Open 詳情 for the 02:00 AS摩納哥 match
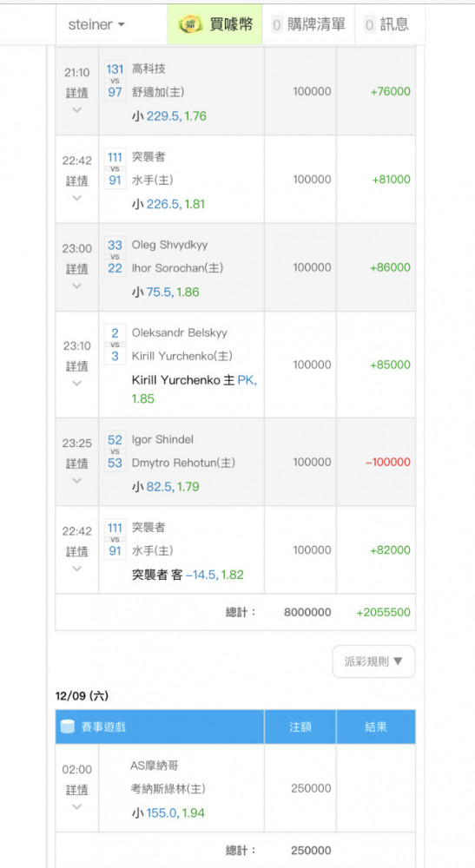475x868 pixels. click(77, 789)
